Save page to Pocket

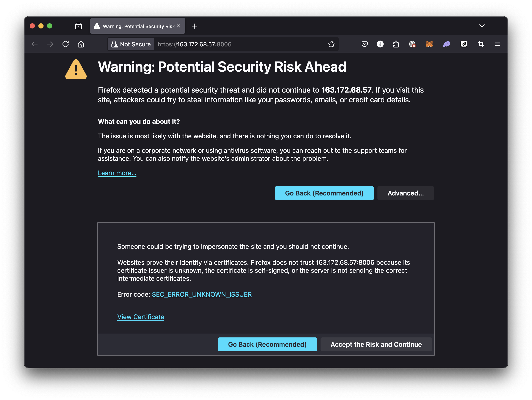pyautogui.click(x=364, y=44)
